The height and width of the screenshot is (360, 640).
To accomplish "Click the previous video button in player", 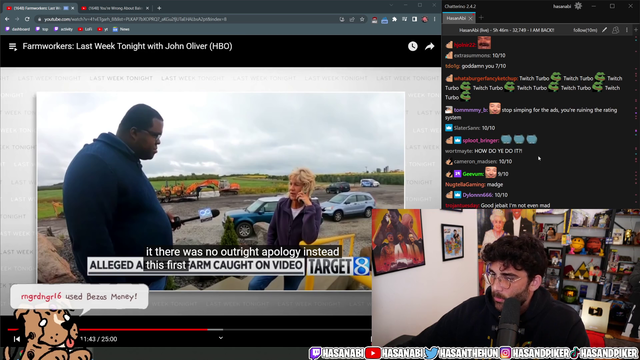I will 17,339.
